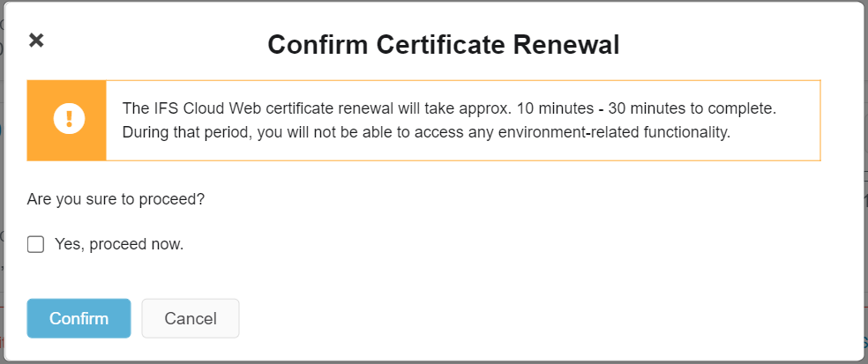Tick the 'Yes, proceed now.' checkbox
Image resolution: width=868 pixels, height=364 pixels.
[35, 244]
